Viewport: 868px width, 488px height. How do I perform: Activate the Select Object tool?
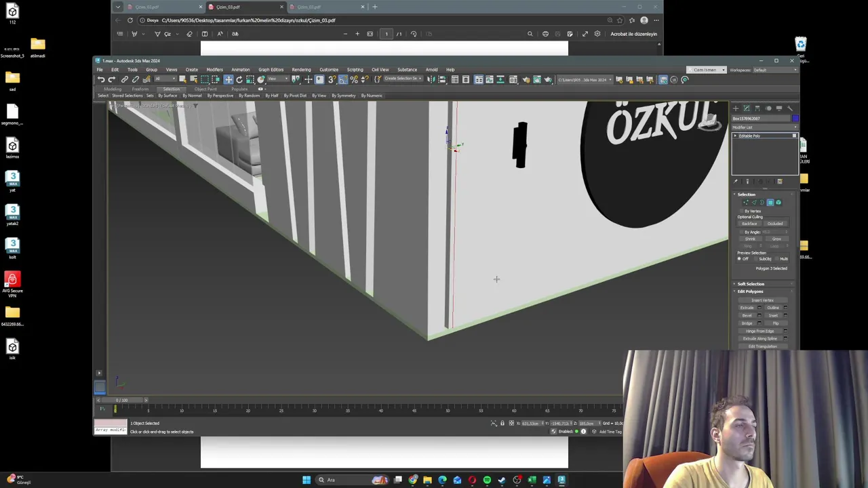(x=182, y=79)
